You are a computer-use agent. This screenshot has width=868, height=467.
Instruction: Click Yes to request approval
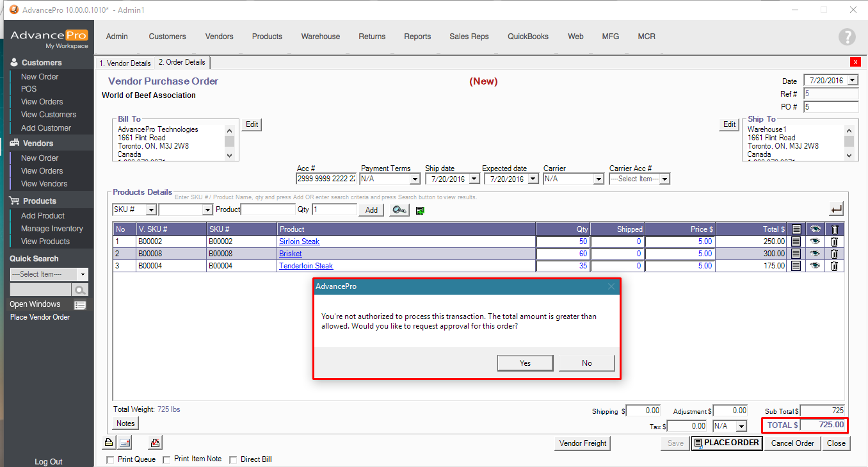(x=525, y=363)
